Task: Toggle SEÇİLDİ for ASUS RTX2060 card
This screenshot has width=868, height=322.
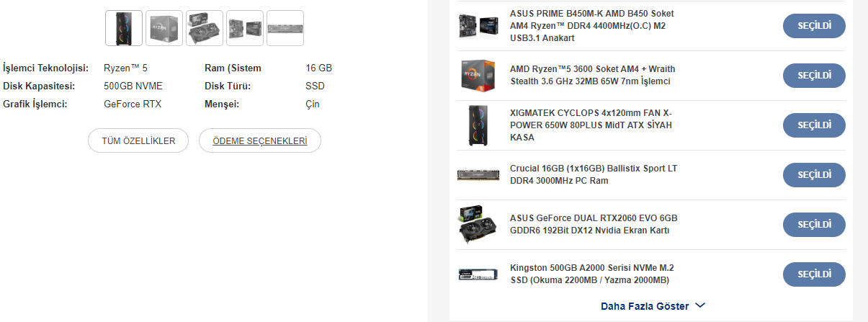Action: (814, 225)
